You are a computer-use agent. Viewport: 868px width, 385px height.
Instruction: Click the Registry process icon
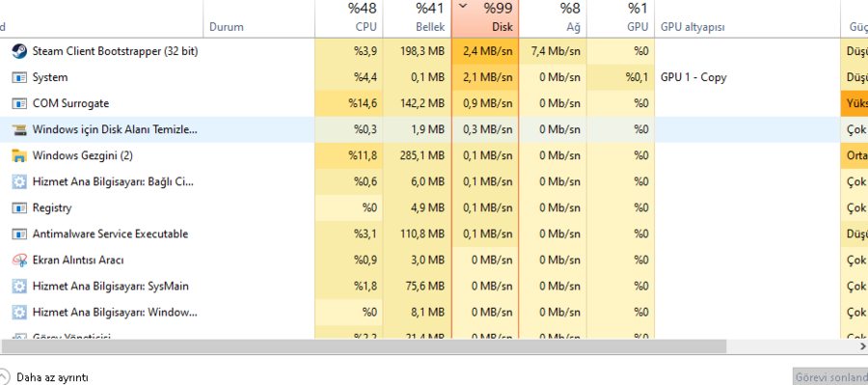[x=19, y=208]
